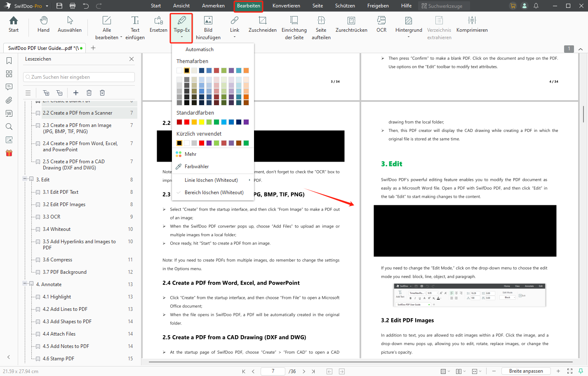The image size is (588, 376).
Task: Jump to the last page
Action: pos(313,371)
